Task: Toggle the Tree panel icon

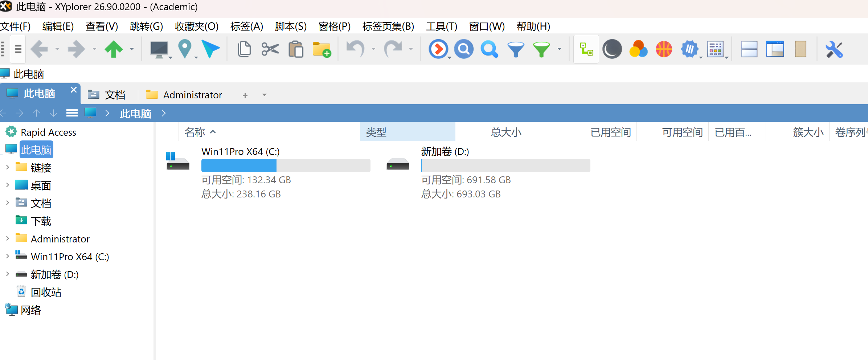Action: pyautogui.click(x=586, y=49)
